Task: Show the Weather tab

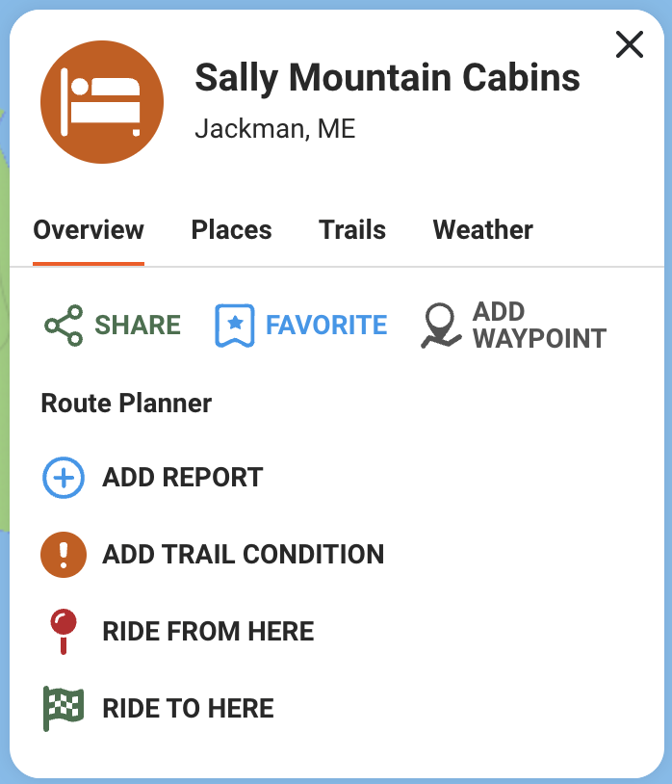Action: coord(482,230)
